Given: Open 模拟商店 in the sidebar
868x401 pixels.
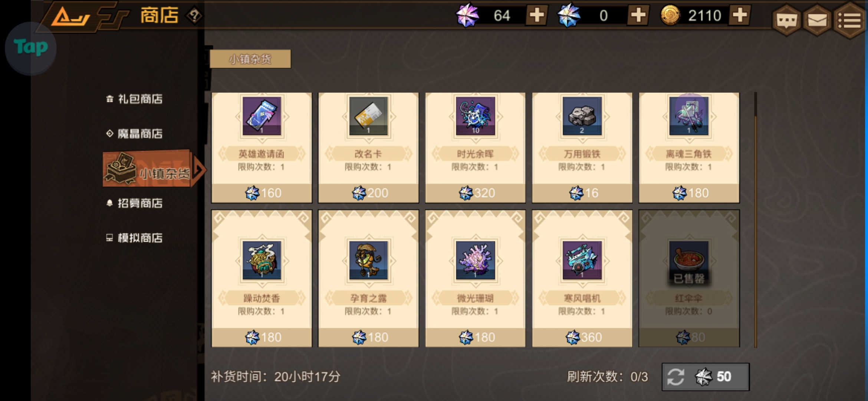Looking at the screenshot, I should pos(135,238).
